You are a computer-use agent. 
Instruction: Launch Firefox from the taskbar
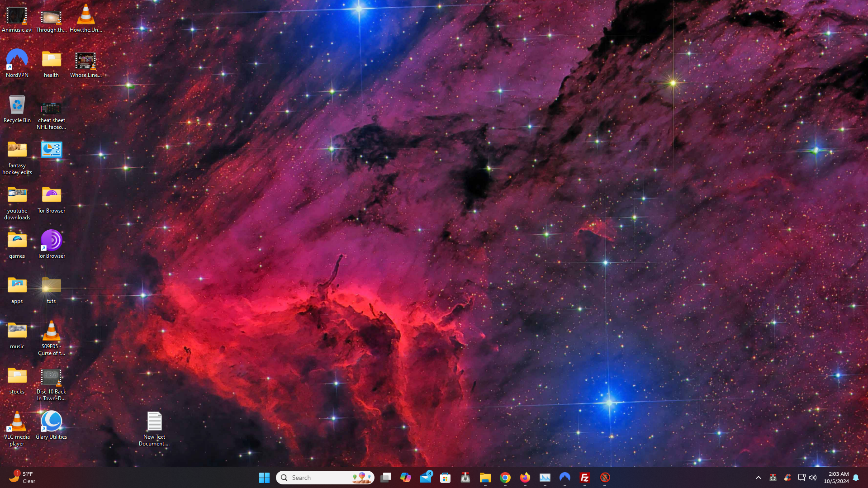click(x=525, y=478)
